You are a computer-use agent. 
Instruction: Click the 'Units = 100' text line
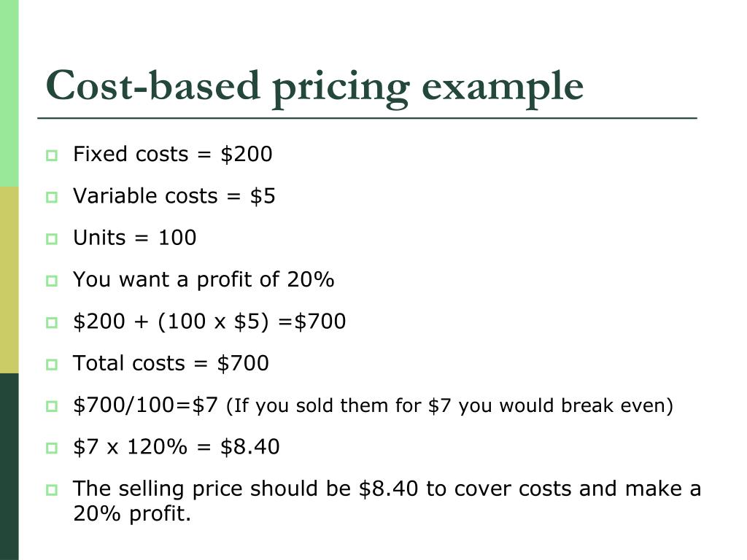(134, 238)
